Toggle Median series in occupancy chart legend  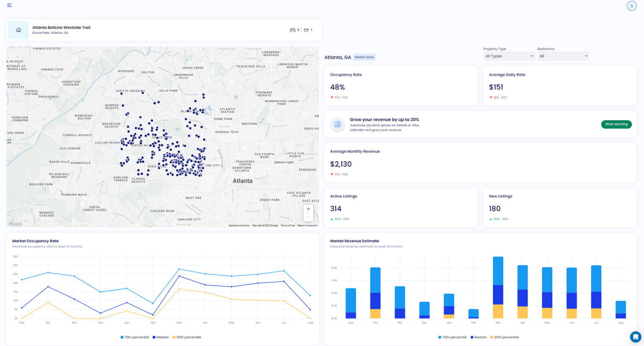point(161,337)
